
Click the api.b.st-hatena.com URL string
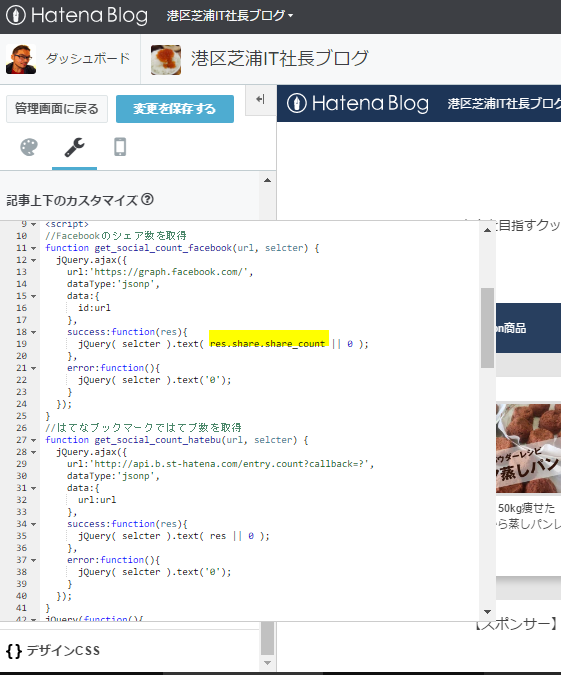coord(231,464)
